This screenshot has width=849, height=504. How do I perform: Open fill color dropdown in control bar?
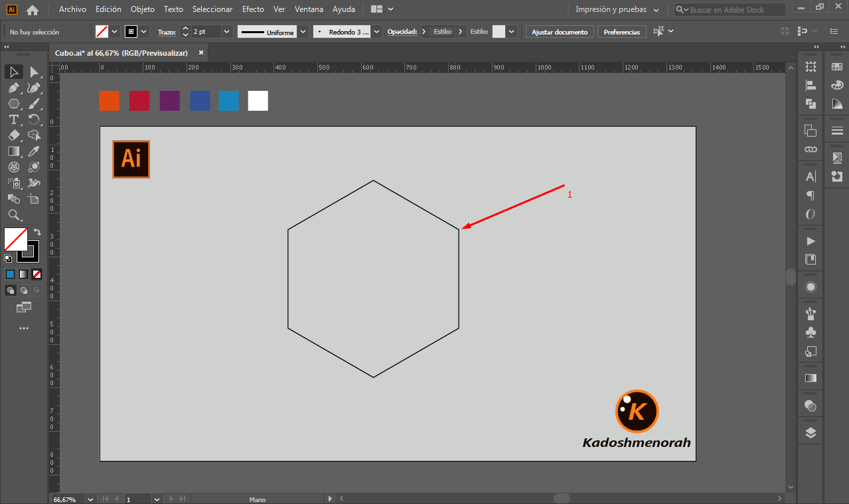[115, 31]
